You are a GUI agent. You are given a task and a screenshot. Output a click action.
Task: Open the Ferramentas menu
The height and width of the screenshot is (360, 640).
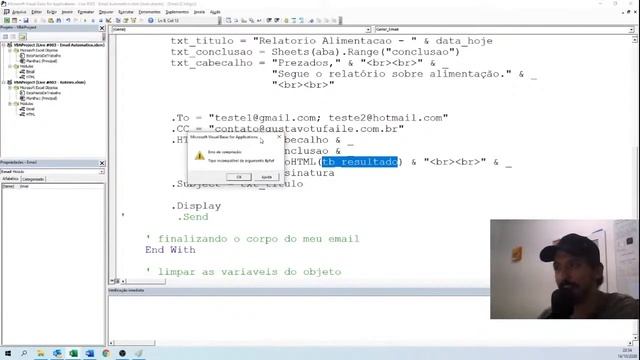pos(149,12)
